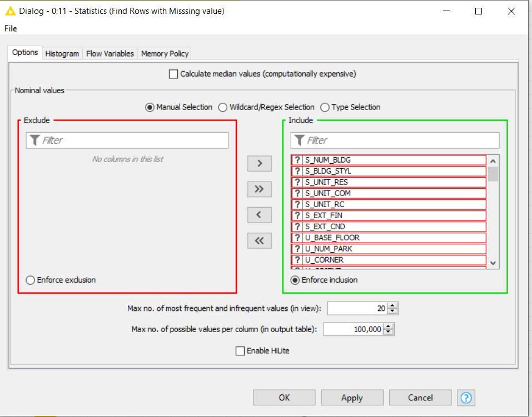Click the max possible values field showing 100,000
This screenshot has height=417, width=532.
click(354, 329)
